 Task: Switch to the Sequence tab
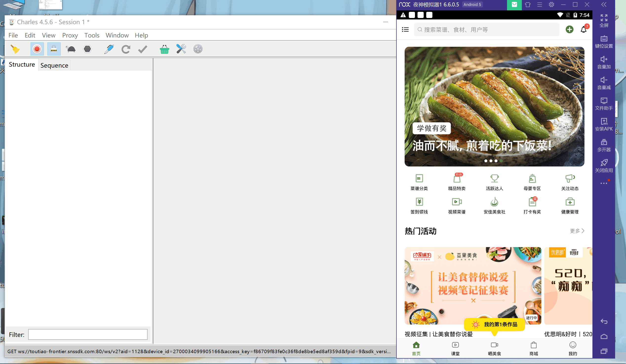click(54, 65)
